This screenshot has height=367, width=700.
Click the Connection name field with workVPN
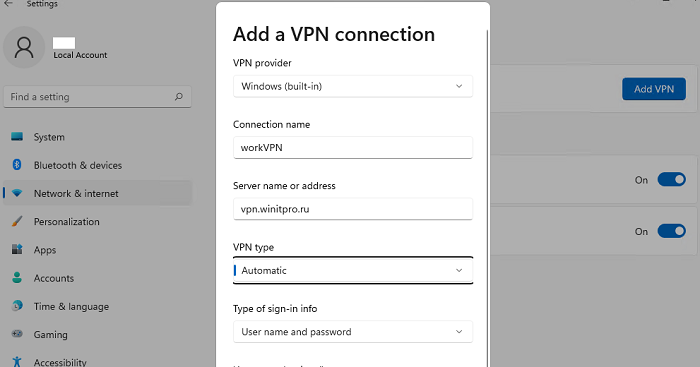coord(353,147)
